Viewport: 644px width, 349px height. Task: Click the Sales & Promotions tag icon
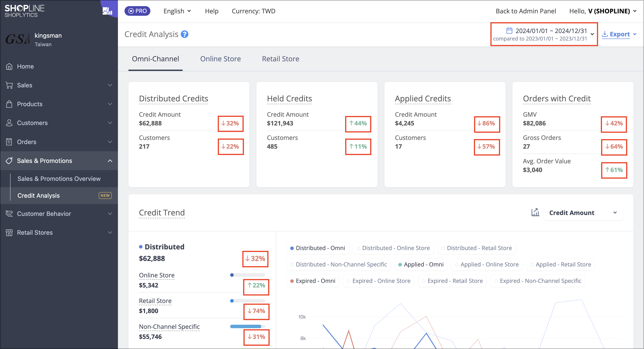[9, 161]
